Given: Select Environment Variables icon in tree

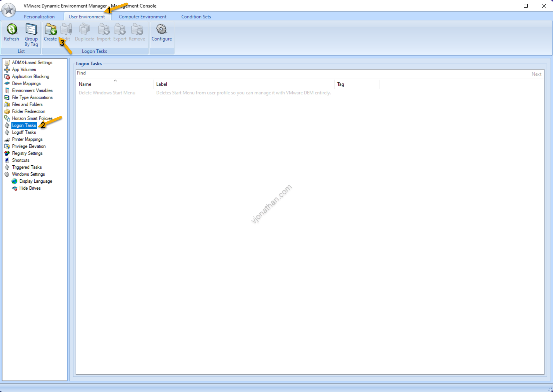Looking at the screenshot, I should point(7,90).
